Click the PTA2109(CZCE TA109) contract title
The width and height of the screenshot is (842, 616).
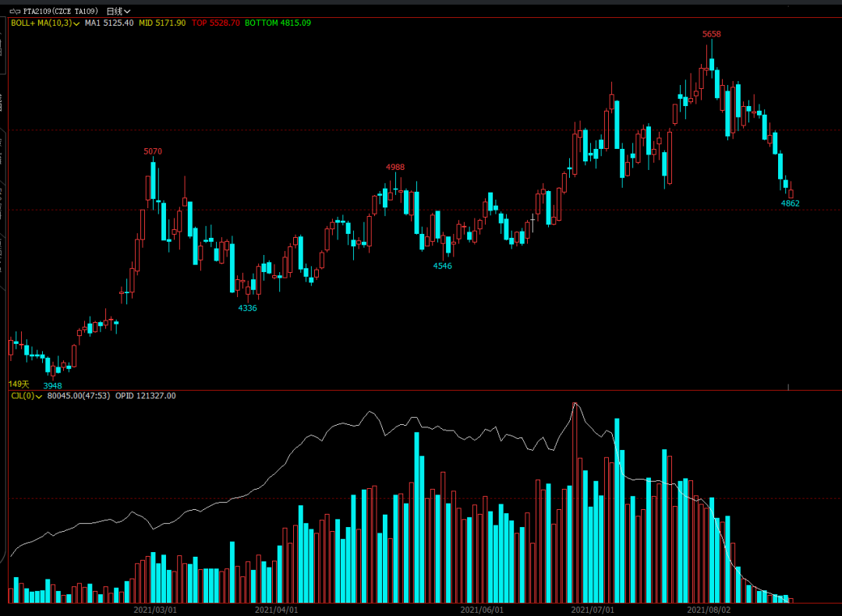[61, 11]
